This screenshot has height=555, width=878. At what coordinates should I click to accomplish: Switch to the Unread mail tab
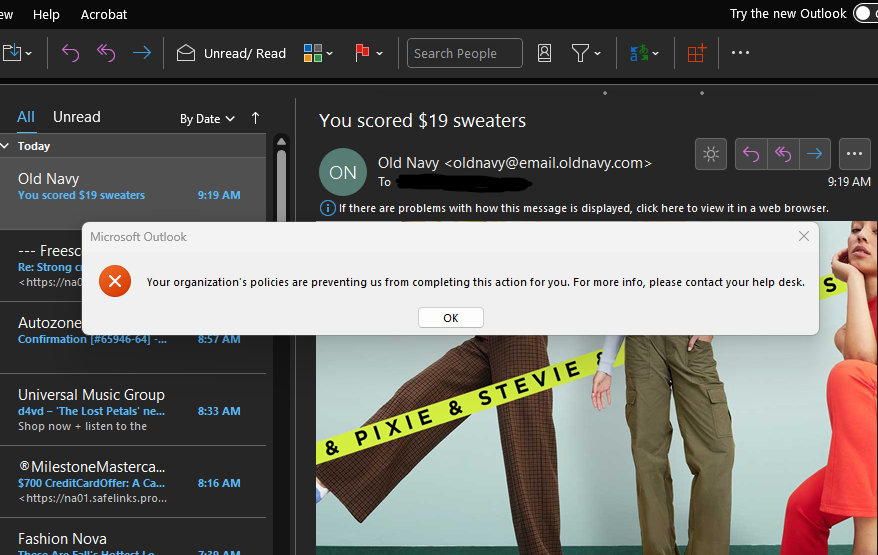tap(77, 117)
